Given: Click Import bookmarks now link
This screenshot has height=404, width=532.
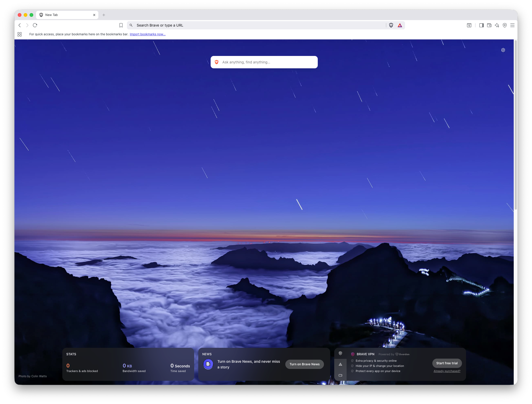Looking at the screenshot, I should pos(148,34).
